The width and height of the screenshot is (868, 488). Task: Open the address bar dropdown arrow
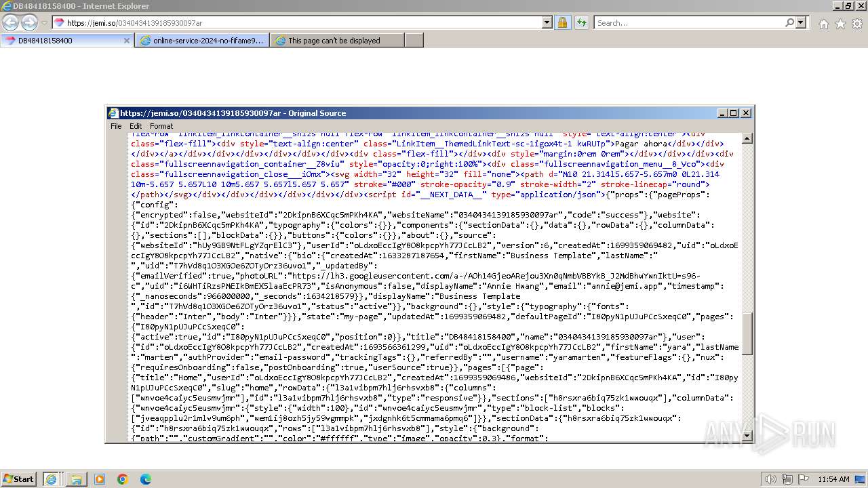click(x=547, y=22)
